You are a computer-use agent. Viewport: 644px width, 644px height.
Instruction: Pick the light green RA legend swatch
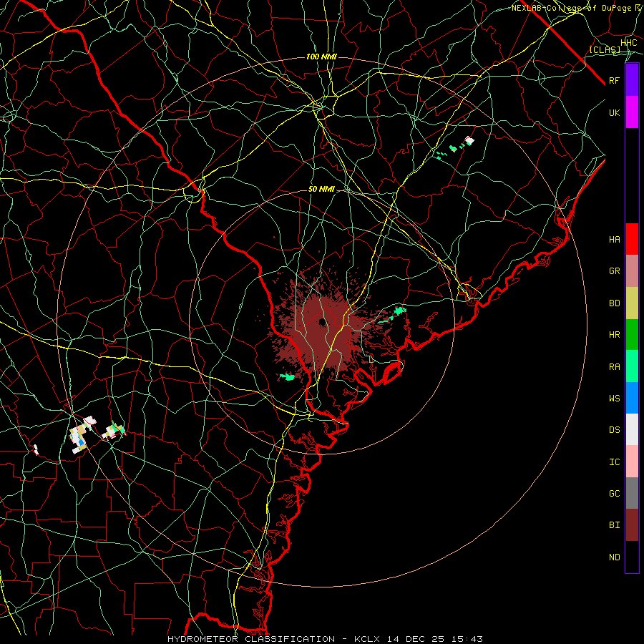point(632,366)
